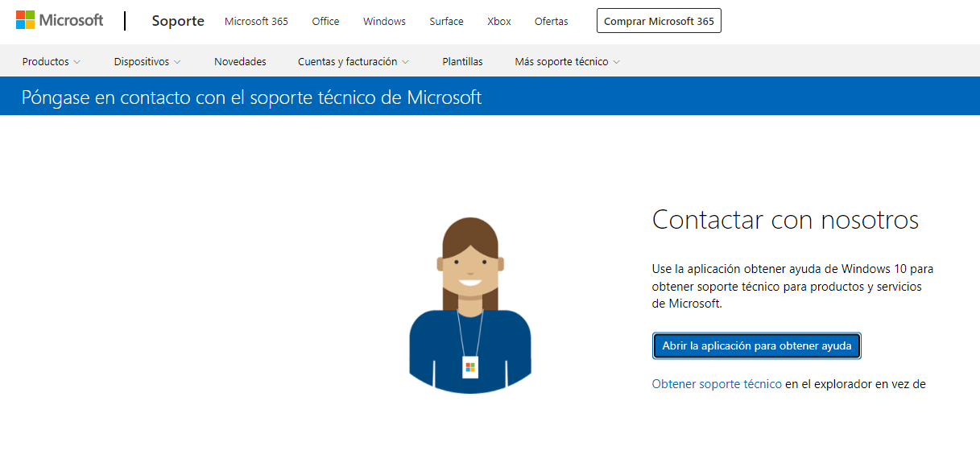Click the Microsoft logo
The height and width of the screenshot is (459, 980).
point(60,20)
